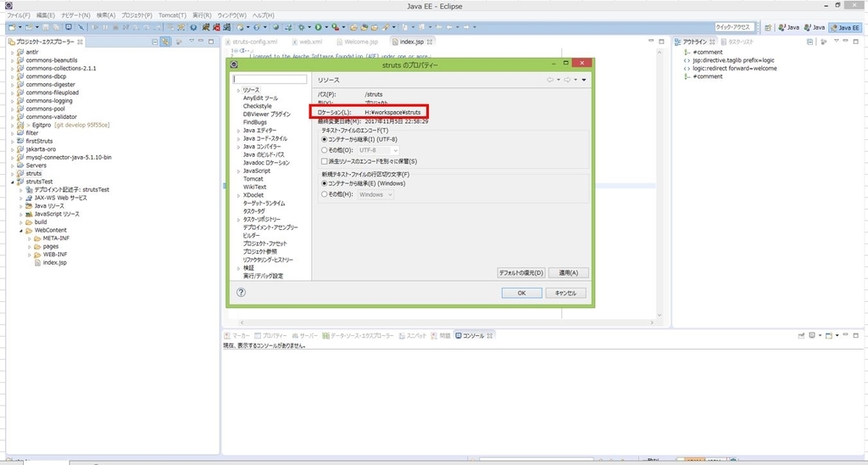868x465 pixels.
Task: Click Collapse All icon in Outline view
Action: point(810,42)
